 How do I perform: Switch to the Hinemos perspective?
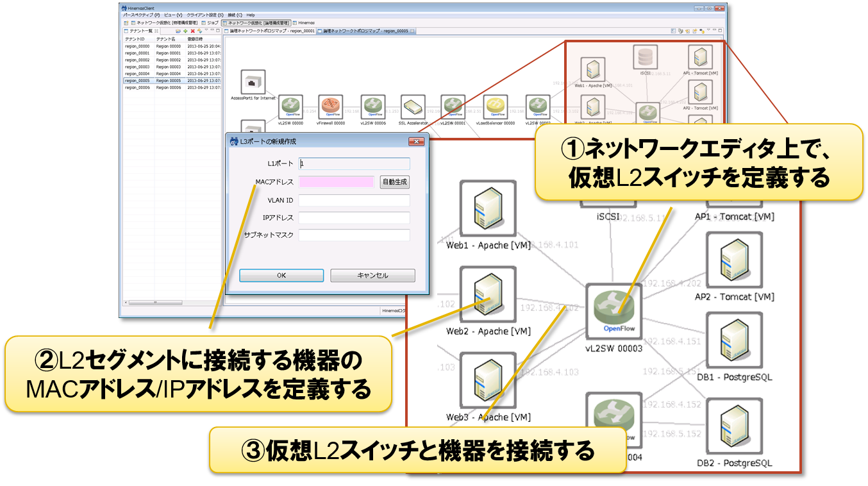(303, 23)
